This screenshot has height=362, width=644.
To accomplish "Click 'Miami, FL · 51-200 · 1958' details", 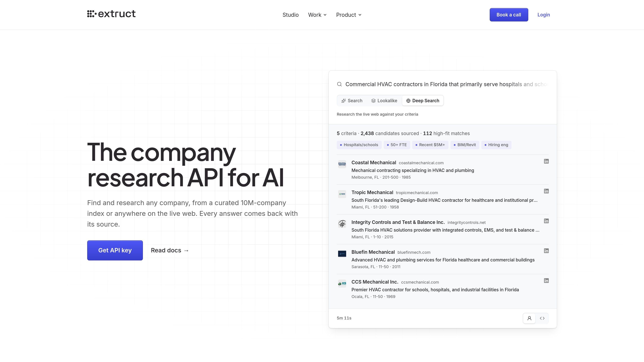I will pyautogui.click(x=375, y=207).
